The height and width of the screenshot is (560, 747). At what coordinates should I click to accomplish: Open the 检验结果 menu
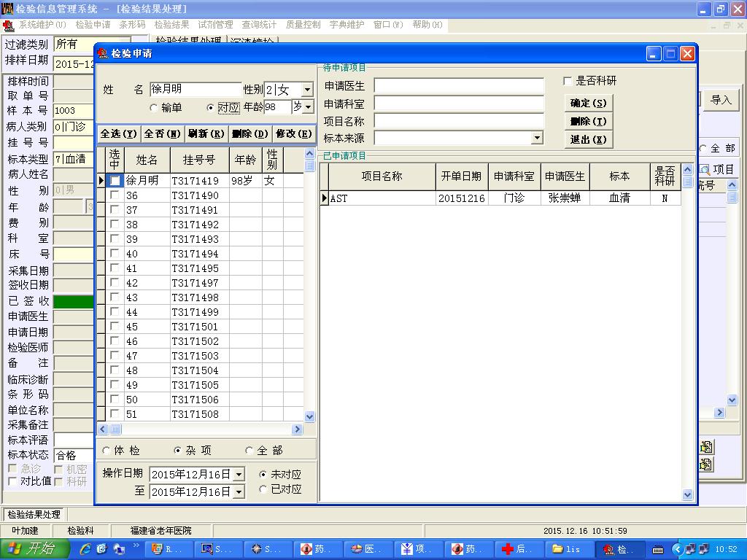point(171,25)
